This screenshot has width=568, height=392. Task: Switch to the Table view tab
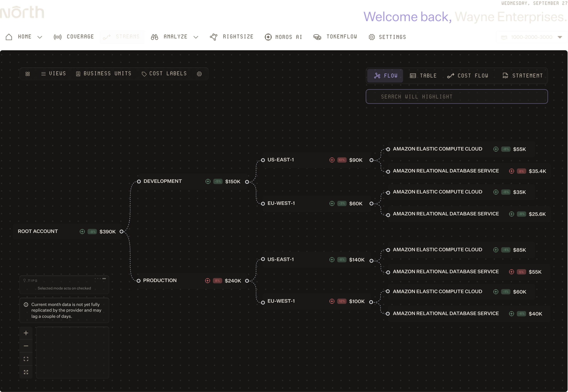pyautogui.click(x=423, y=76)
